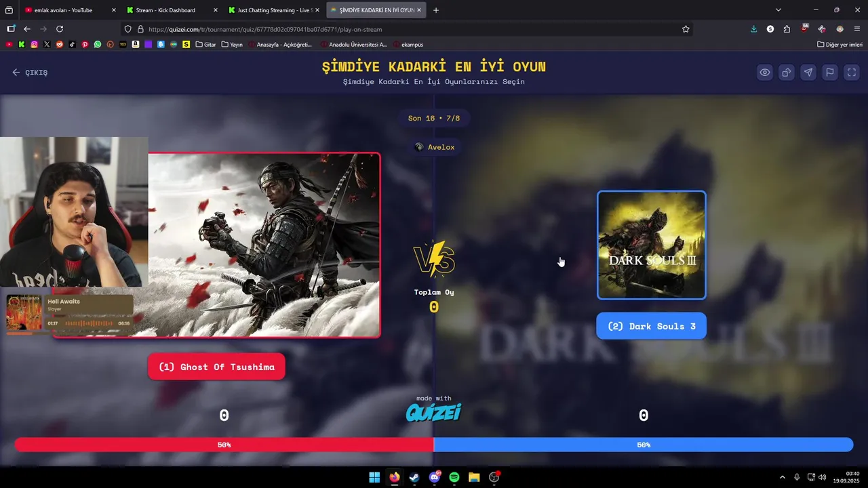Open the Kick bookmark icon

pos(22,45)
